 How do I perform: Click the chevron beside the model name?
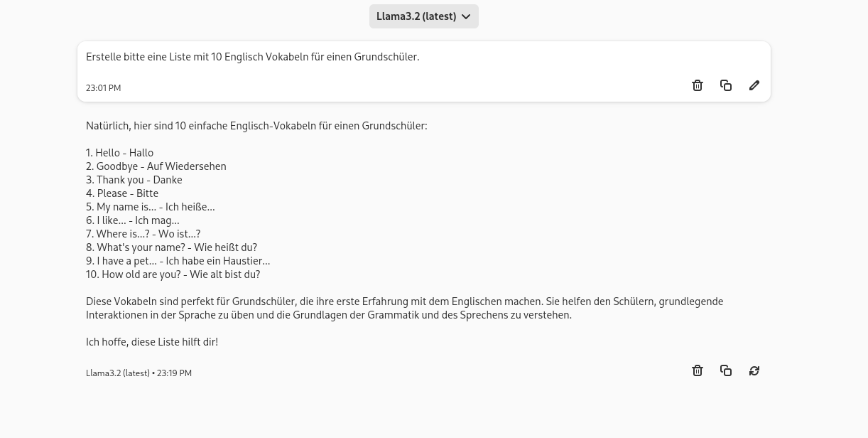[466, 16]
